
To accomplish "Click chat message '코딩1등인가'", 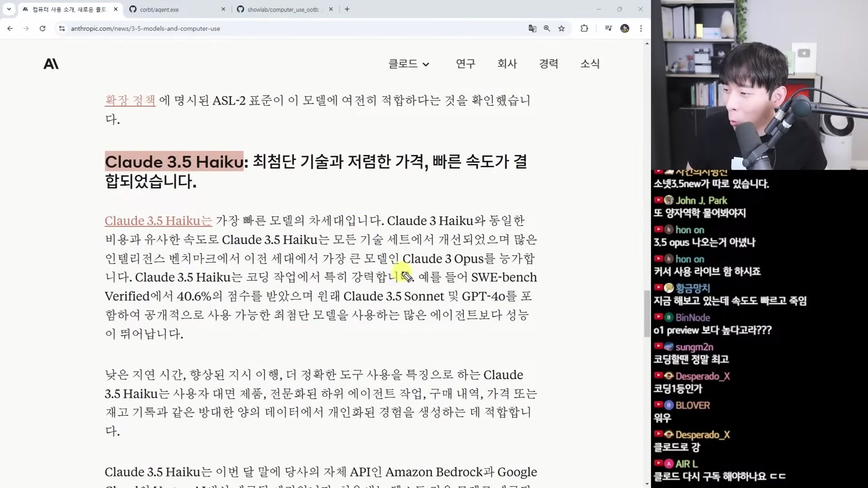I will pos(677,389).
